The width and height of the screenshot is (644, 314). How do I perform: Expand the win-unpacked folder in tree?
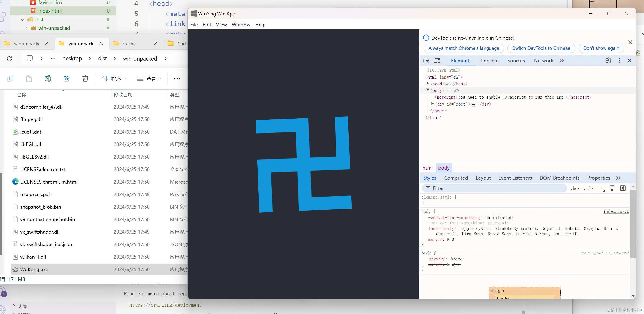tap(25, 28)
